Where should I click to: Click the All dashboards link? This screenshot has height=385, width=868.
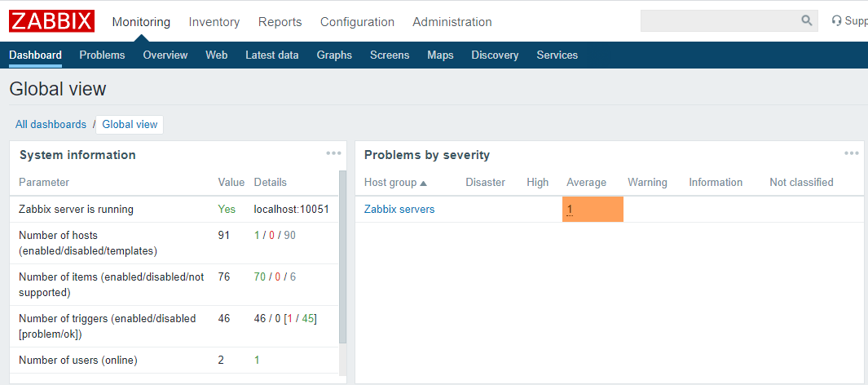pyautogui.click(x=51, y=125)
